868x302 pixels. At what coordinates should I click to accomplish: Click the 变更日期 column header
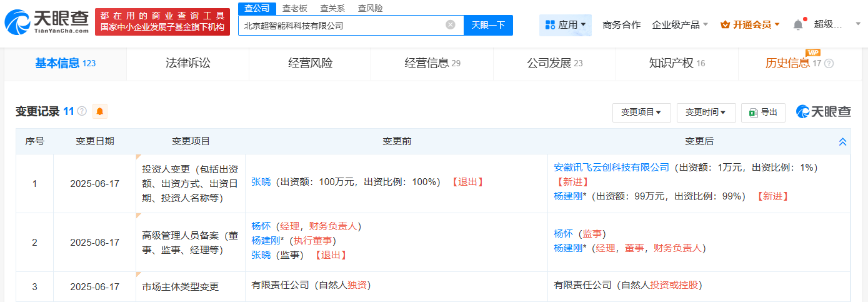[x=95, y=141]
